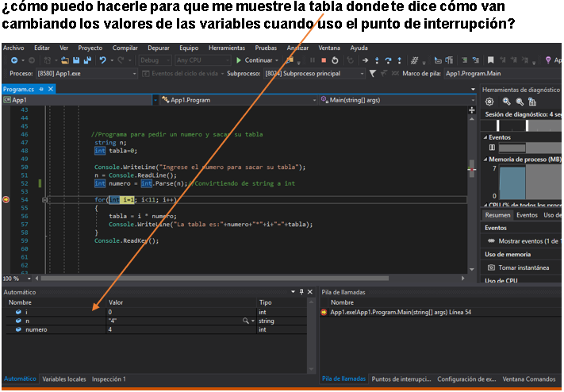The image size is (564, 392).
Task: Take a memory snapshot with the camera icon
Action: (x=491, y=267)
